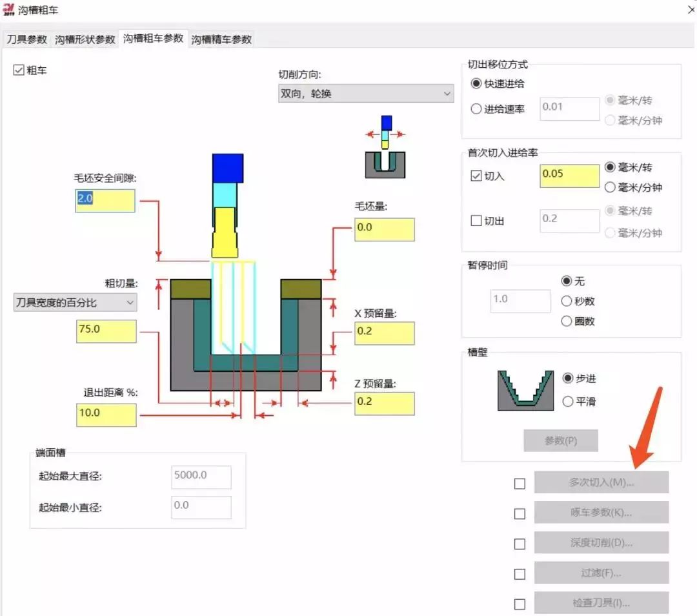Click the 啄车参数(K)... button
Image resolution: width=697 pixels, height=616 pixels.
(601, 513)
